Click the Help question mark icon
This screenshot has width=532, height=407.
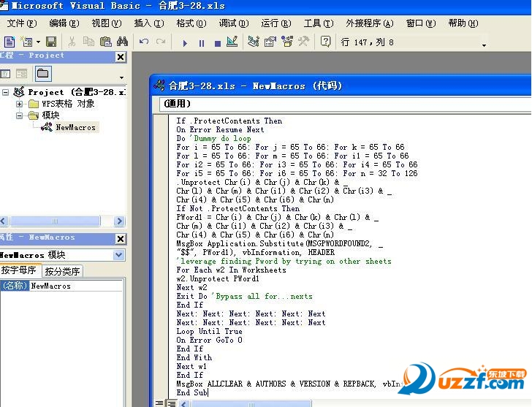click(325, 42)
